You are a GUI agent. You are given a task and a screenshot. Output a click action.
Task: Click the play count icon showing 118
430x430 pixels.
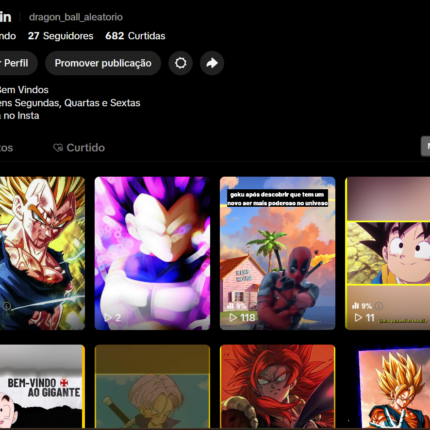tap(233, 318)
